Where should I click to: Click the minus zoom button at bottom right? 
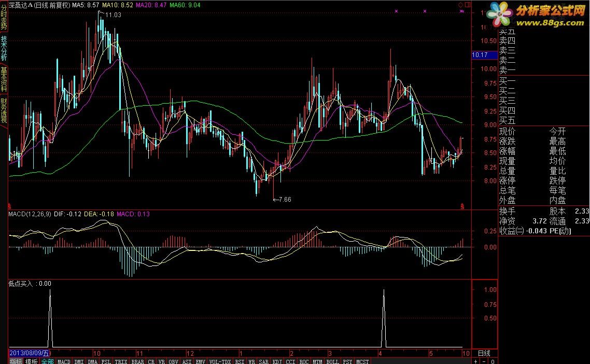(484, 361)
